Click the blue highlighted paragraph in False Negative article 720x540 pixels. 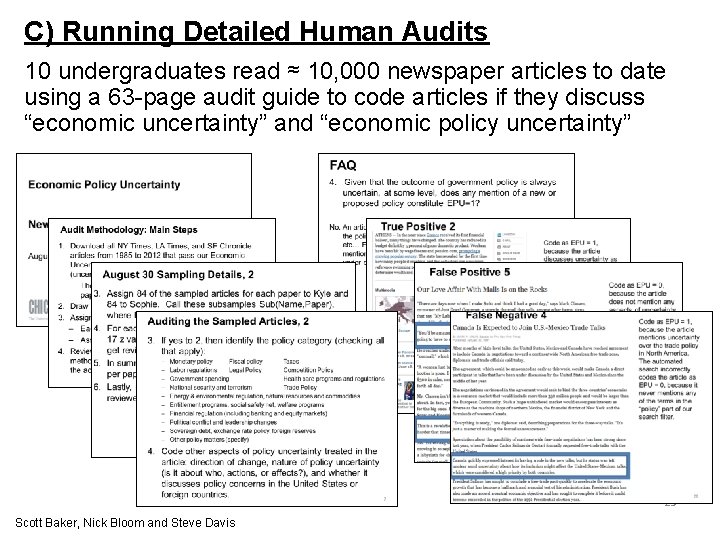[540, 466]
